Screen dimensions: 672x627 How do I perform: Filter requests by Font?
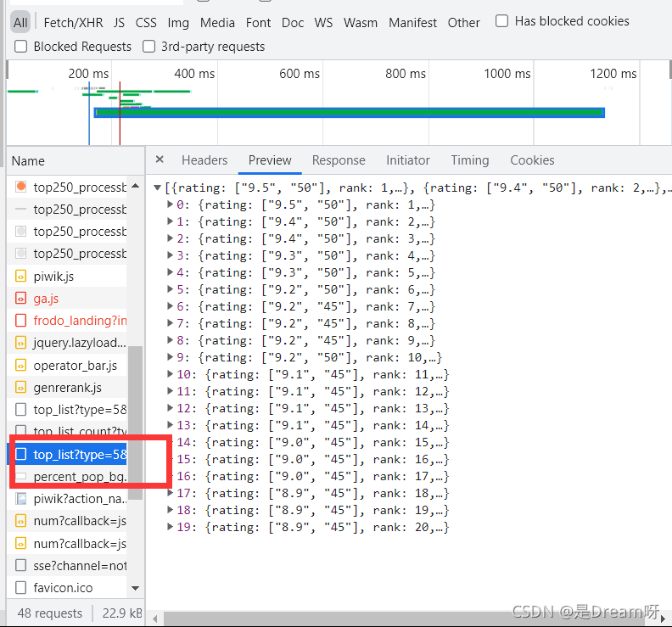pos(259,22)
